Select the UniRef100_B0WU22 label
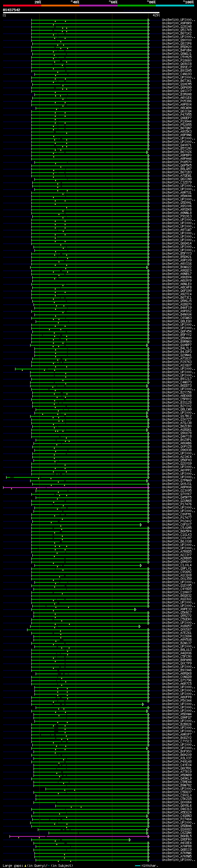The image size is (197, 868). click(177, 267)
